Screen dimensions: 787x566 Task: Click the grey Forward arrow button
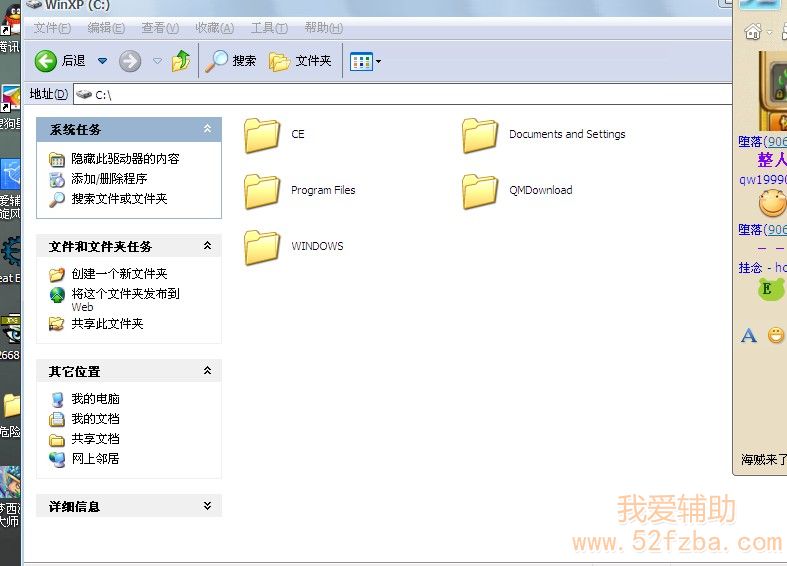(x=130, y=61)
